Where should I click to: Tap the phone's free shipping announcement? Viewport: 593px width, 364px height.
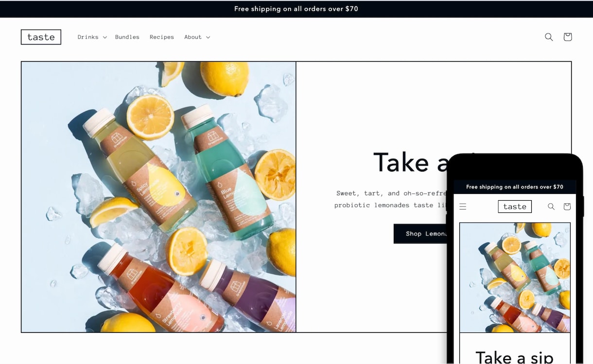click(515, 187)
